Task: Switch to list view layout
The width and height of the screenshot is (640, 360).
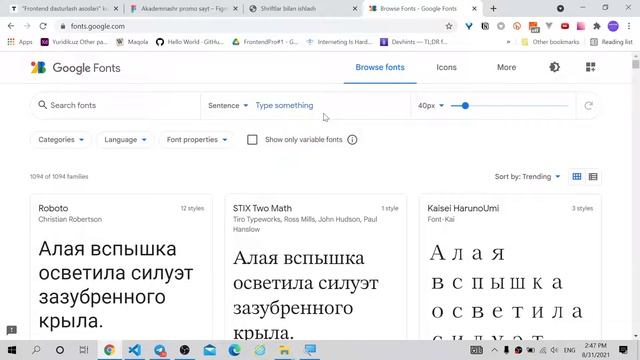Action: pyautogui.click(x=593, y=176)
